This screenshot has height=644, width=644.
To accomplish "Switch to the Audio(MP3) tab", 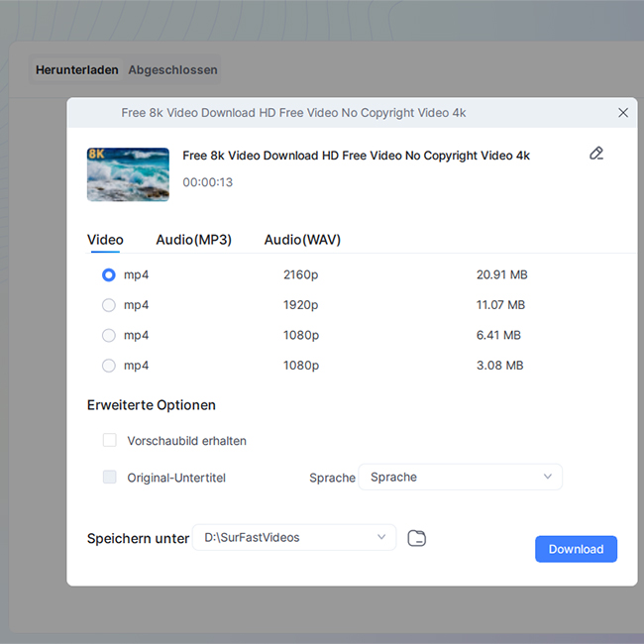I will [x=193, y=240].
